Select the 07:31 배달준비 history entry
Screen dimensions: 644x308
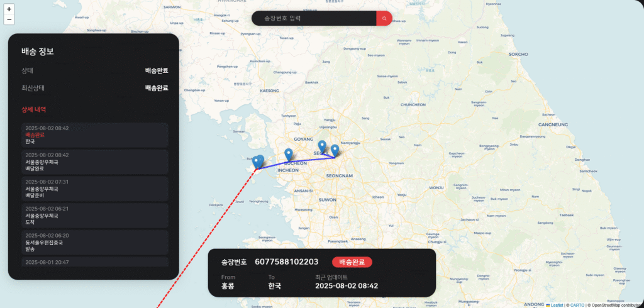point(95,189)
